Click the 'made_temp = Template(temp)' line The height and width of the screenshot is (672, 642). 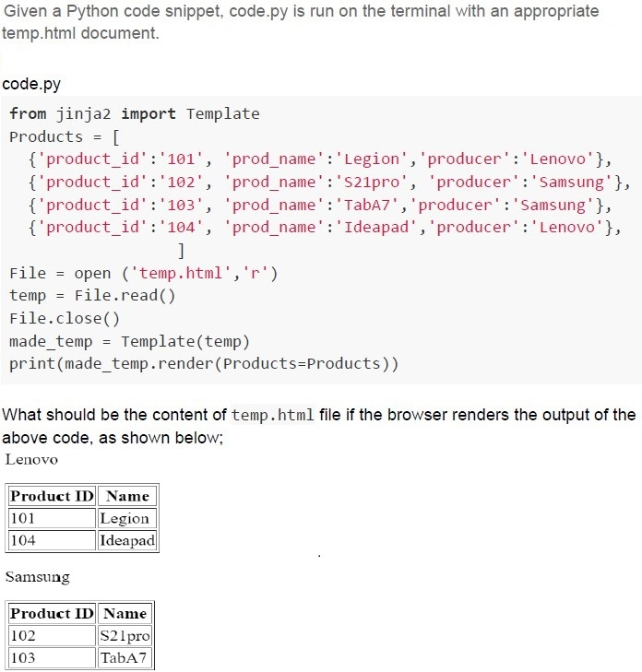coord(129,342)
